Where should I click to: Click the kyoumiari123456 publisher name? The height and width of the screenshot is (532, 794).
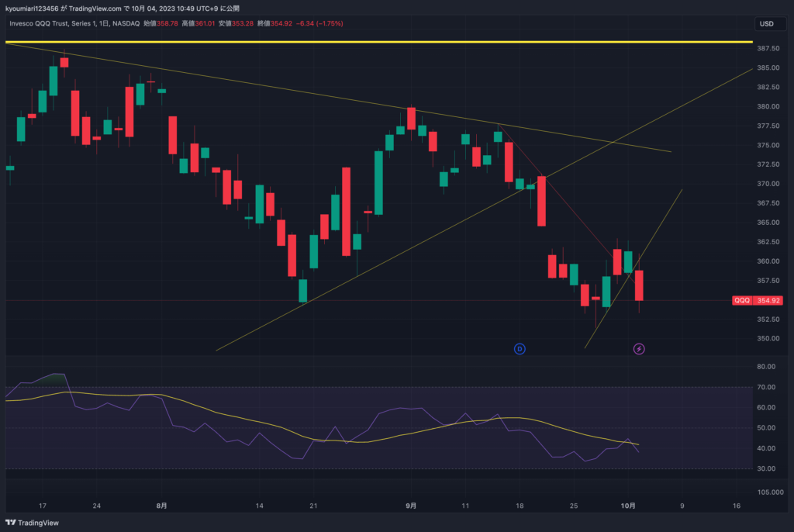(31, 8)
